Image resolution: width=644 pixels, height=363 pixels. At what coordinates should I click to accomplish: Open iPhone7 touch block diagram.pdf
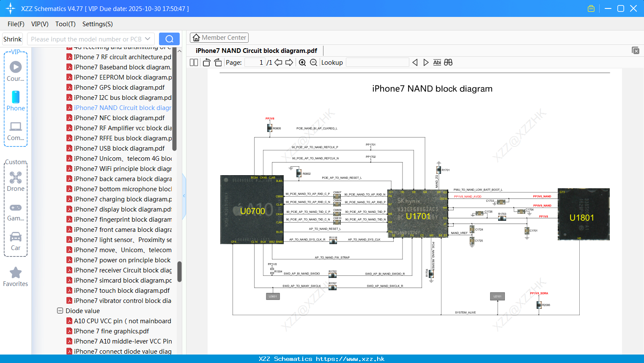click(x=118, y=291)
